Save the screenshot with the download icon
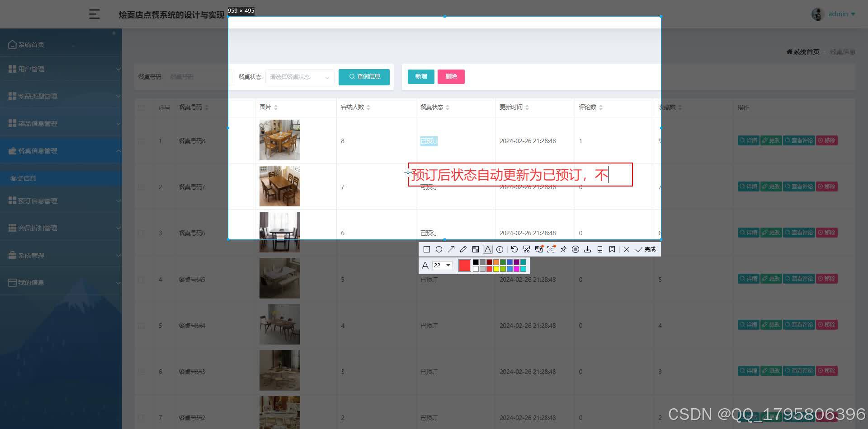Image resolution: width=868 pixels, height=429 pixels. tap(587, 249)
